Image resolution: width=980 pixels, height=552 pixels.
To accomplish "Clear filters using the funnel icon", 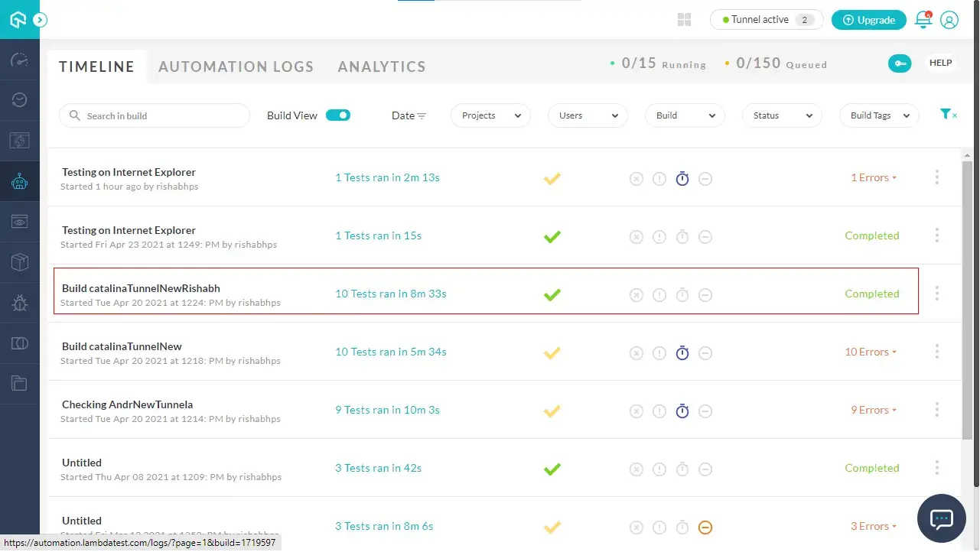I will (x=947, y=115).
